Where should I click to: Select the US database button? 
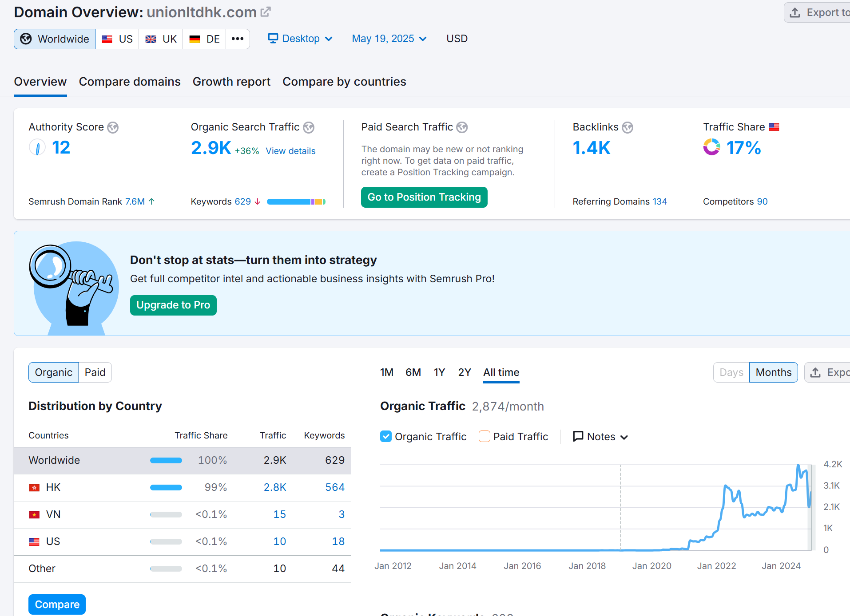117,39
